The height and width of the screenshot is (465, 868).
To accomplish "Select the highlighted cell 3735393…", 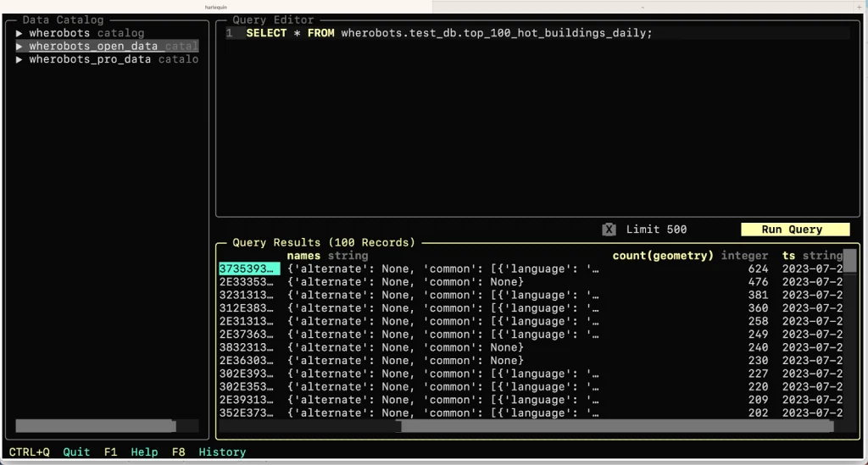I will 249,268.
